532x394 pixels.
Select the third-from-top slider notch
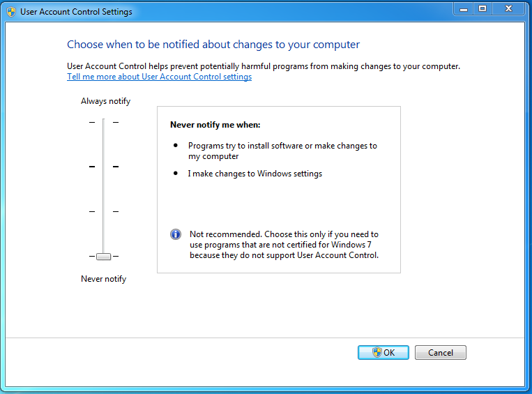103,211
